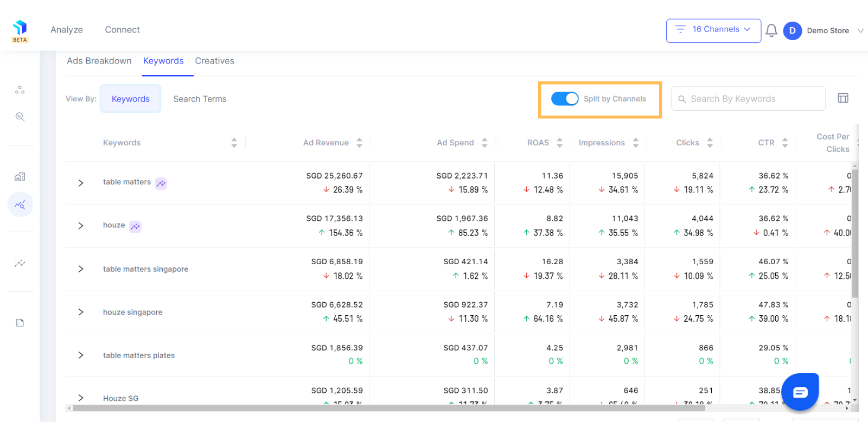This screenshot has width=868, height=434.
Task: Switch to Ads Breakdown tab
Action: coord(99,61)
